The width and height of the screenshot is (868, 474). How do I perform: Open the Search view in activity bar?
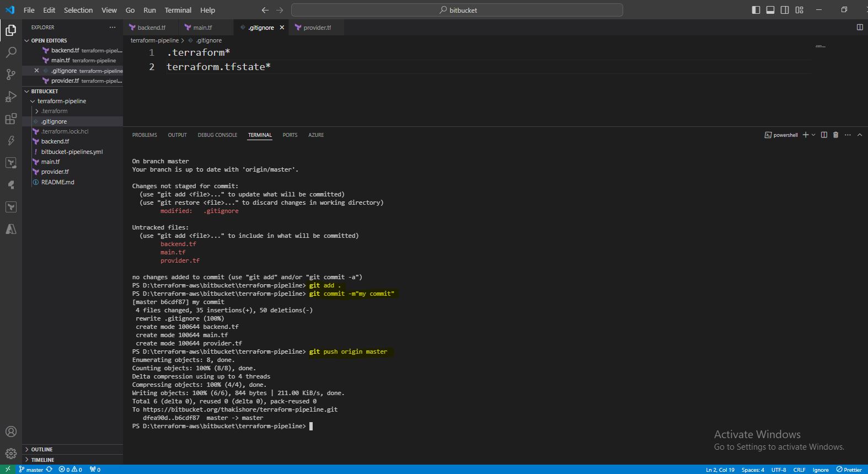(x=11, y=52)
